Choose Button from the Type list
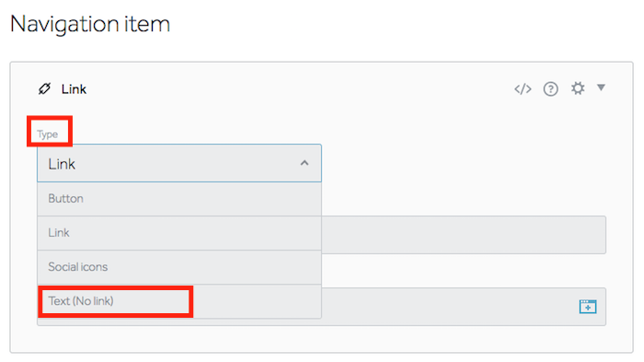The height and width of the screenshot is (362, 644). click(x=179, y=199)
